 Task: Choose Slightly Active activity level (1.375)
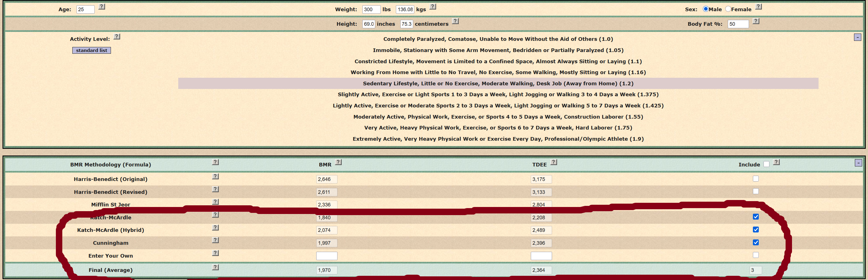(498, 95)
